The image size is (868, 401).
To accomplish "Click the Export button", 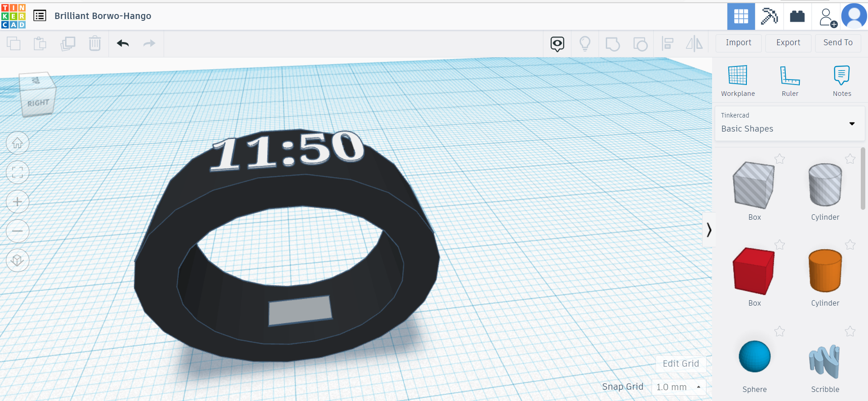I will [x=788, y=43].
